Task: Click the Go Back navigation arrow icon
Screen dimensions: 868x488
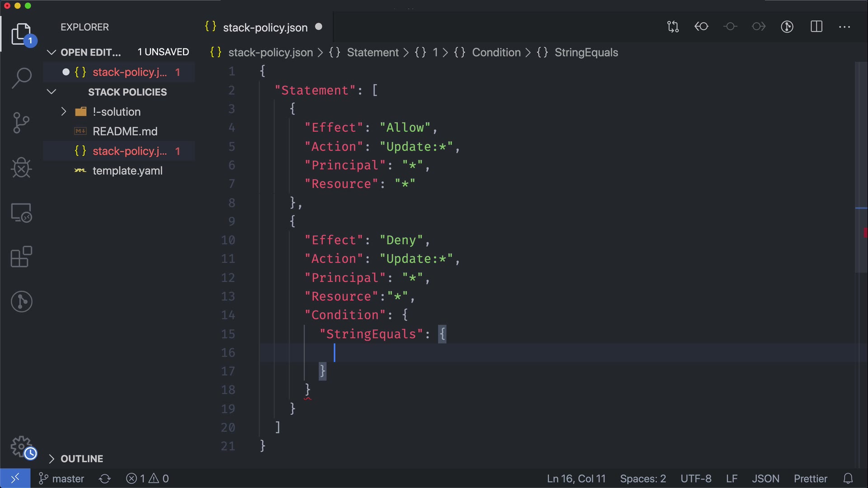Action: [701, 27]
